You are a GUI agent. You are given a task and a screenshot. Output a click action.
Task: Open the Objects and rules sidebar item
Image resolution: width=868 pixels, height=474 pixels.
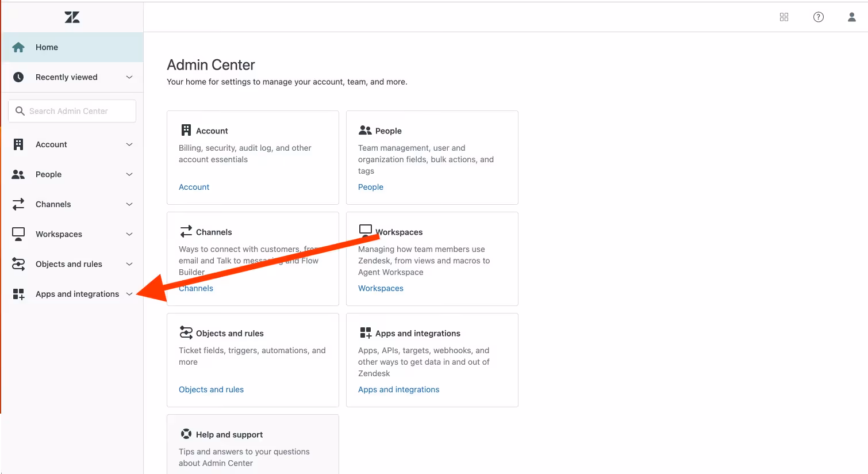[x=72, y=264]
